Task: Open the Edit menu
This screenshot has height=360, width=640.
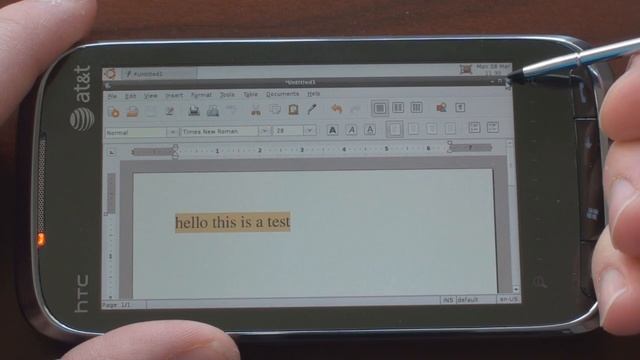Action: (130, 96)
